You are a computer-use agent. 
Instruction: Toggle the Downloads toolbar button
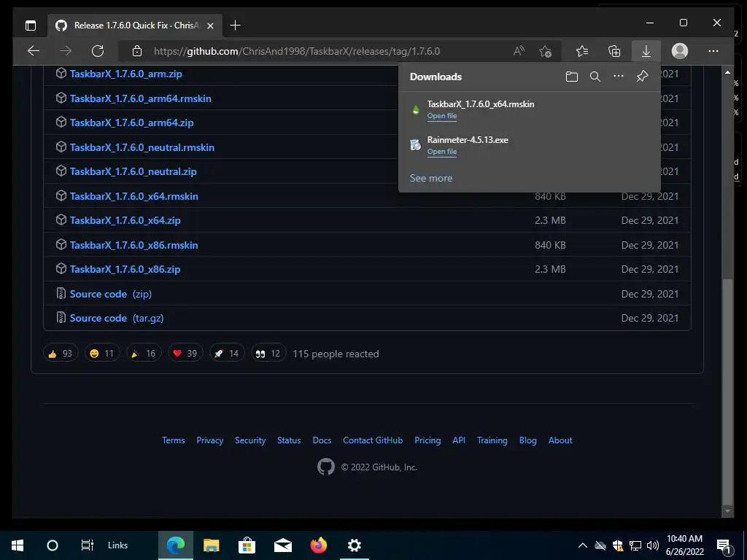[646, 51]
